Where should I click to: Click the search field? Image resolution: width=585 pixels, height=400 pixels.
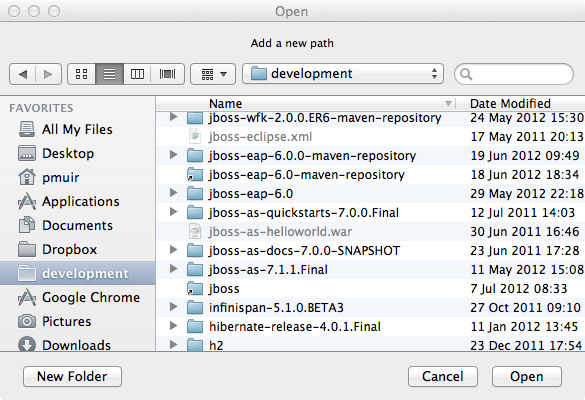click(514, 74)
